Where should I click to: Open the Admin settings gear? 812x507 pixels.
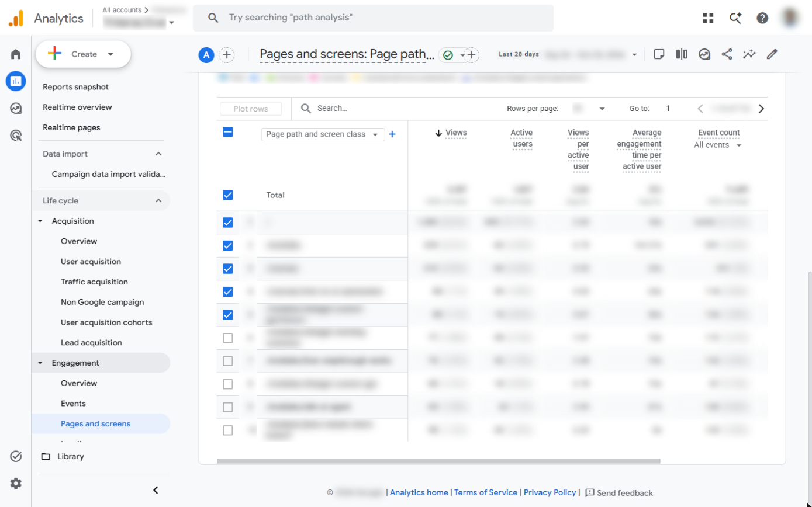pos(16,483)
